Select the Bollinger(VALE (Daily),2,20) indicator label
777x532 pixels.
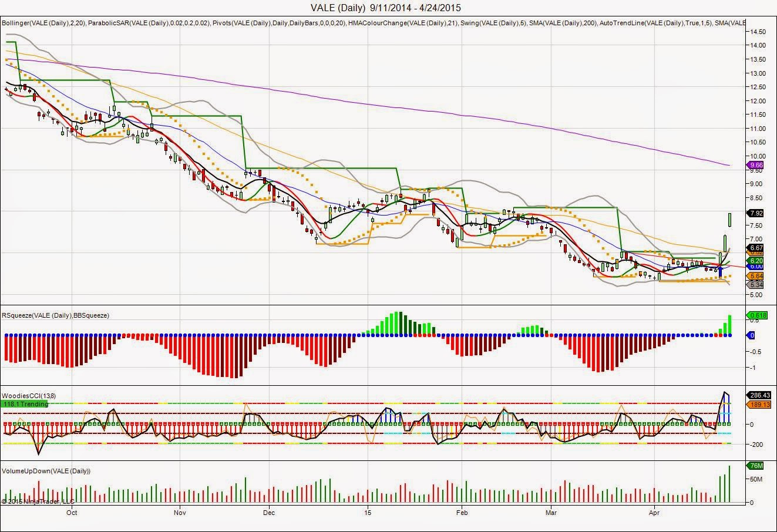(x=44, y=23)
